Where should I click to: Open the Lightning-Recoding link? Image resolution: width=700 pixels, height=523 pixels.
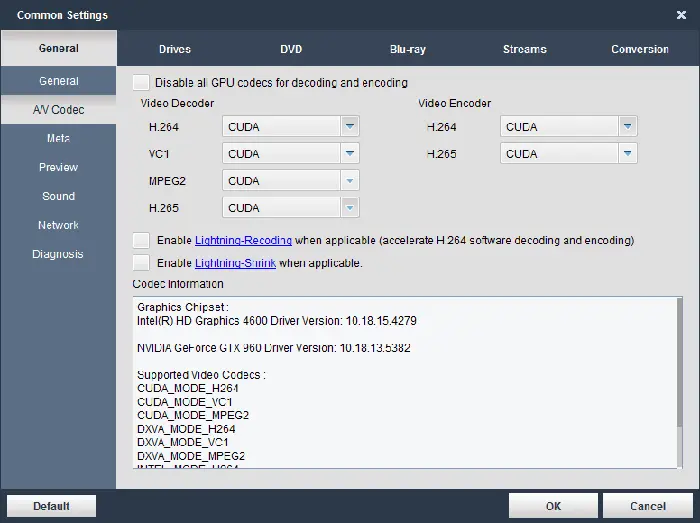point(243,241)
